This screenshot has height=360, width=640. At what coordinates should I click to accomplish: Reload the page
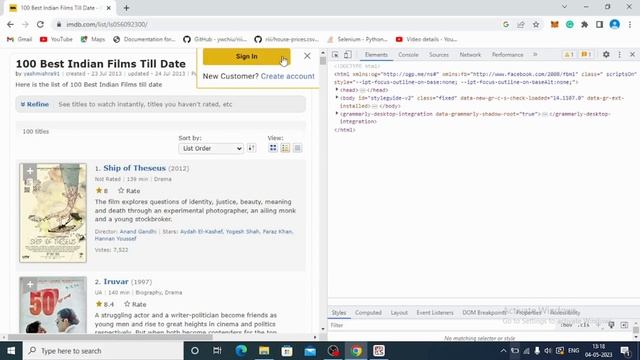(x=40, y=24)
